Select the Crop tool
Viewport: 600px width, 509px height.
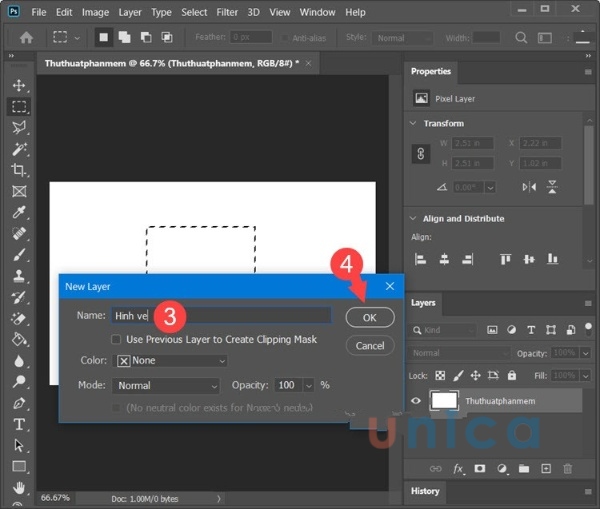click(x=19, y=170)
